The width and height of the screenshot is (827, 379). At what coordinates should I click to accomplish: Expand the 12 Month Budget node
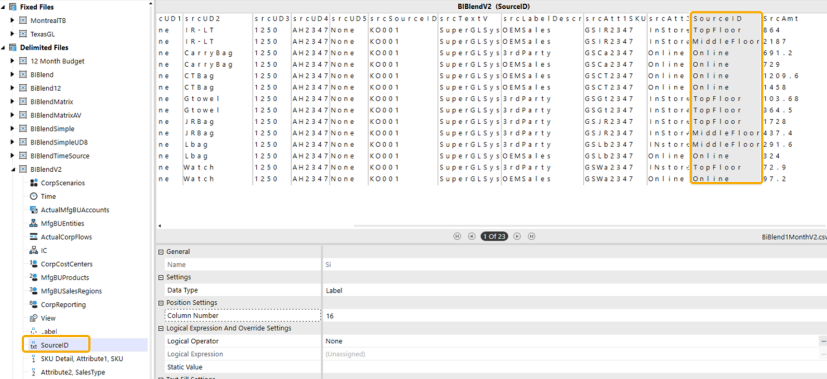click(13, 61)
